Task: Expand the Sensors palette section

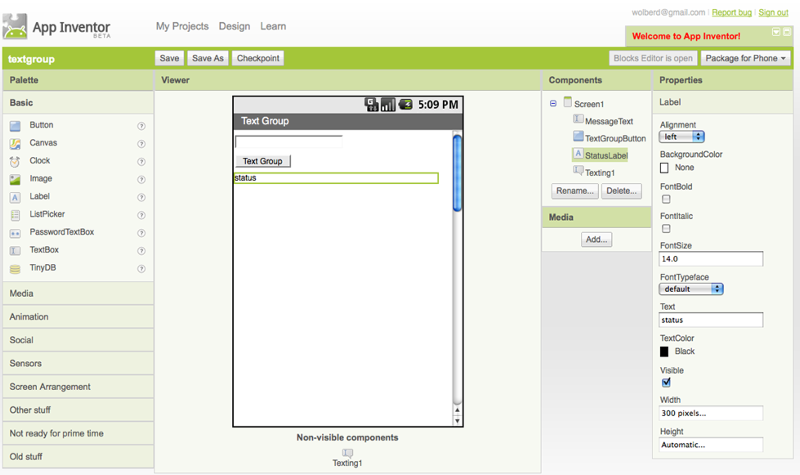Action: pos(78,363)
